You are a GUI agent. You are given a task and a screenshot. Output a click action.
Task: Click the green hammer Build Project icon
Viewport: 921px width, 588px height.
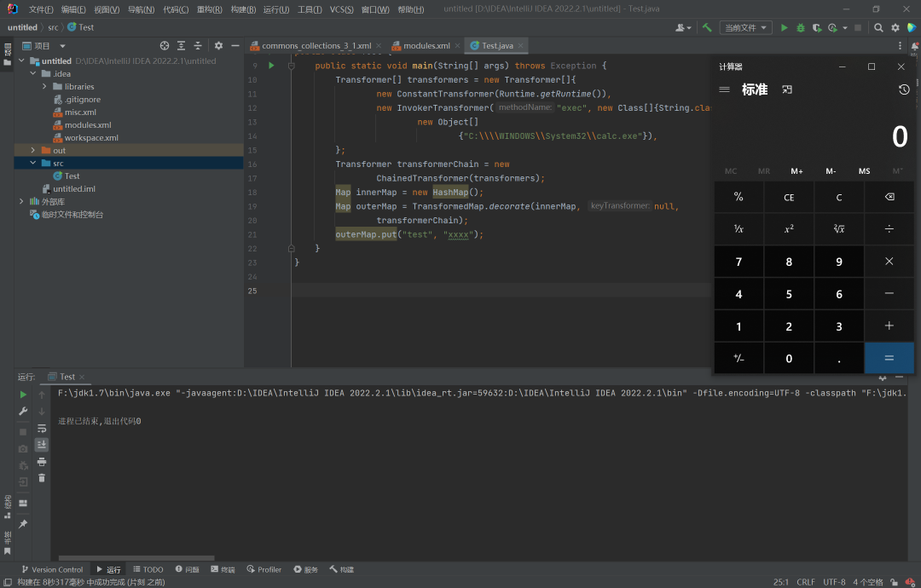(x=707, y=27)
